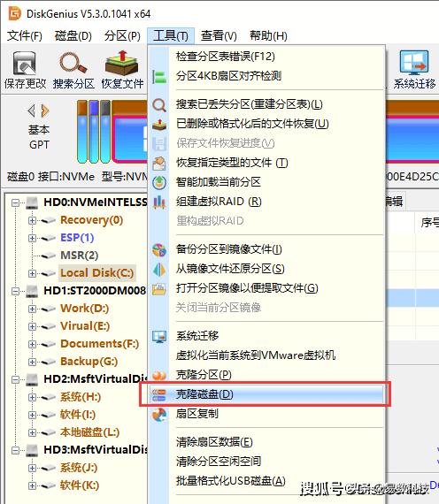Expand the Documents(F:) partition node
The width and height of the screenshot is (439, 504).
coord(32,344)
